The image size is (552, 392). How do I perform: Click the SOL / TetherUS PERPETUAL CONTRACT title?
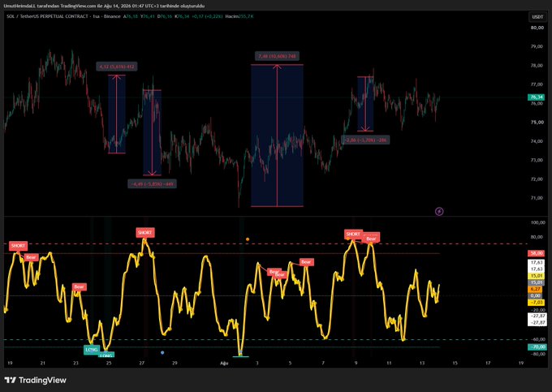[x=48, y=16]
